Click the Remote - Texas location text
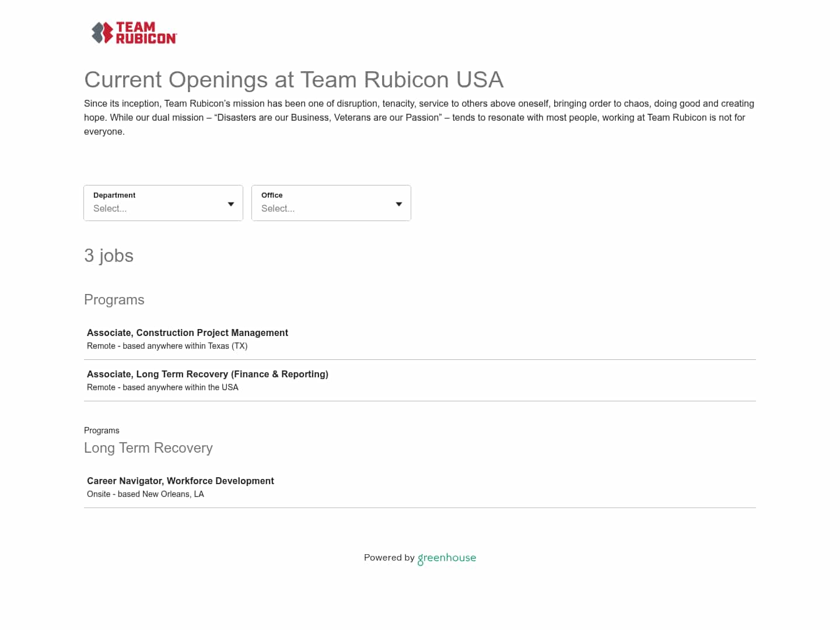The width and height of the screenshot is (840, 630). [167, 346]
